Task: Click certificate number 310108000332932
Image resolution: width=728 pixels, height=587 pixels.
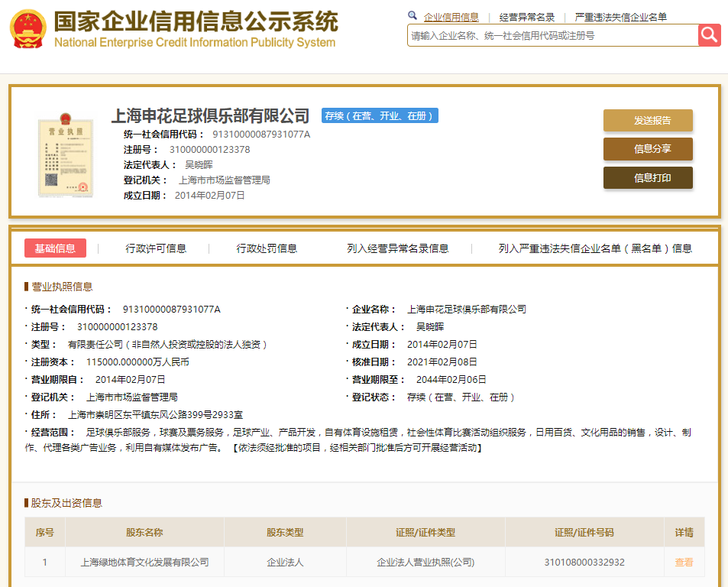Action: (584, 562)
